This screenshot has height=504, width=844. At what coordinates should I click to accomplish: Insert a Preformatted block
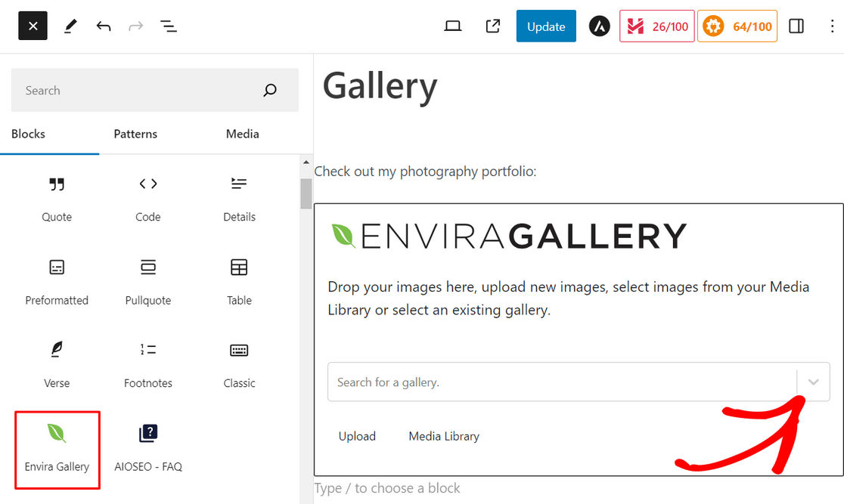click(x=57, y=281)
